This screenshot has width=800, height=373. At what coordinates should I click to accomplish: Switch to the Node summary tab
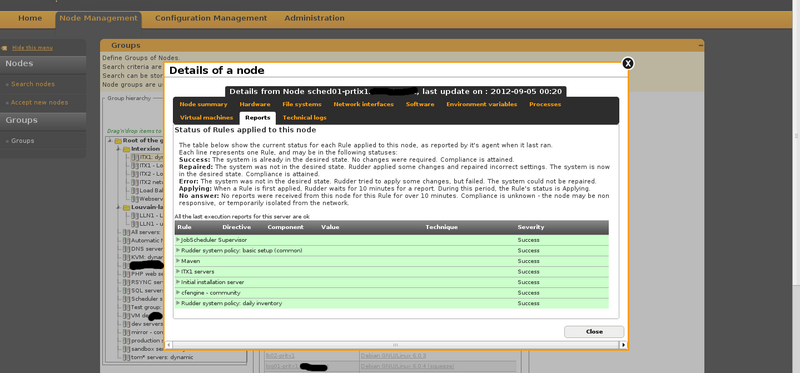(x=204, y=104)
